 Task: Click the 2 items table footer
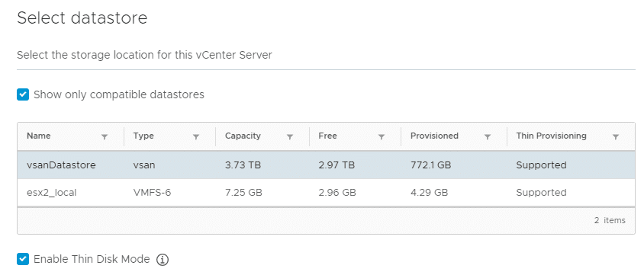point(610,220)
